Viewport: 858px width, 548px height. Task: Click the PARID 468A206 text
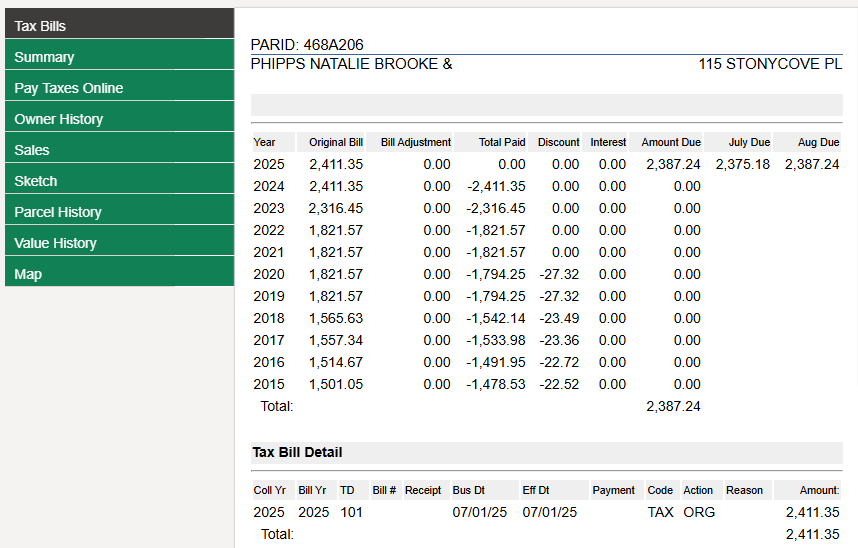(x=306, y=45)
